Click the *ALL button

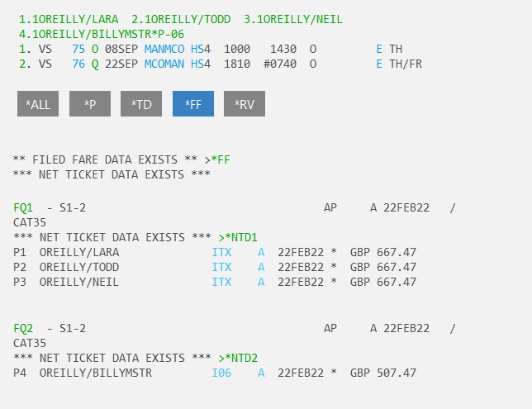(x=38, y=103)
